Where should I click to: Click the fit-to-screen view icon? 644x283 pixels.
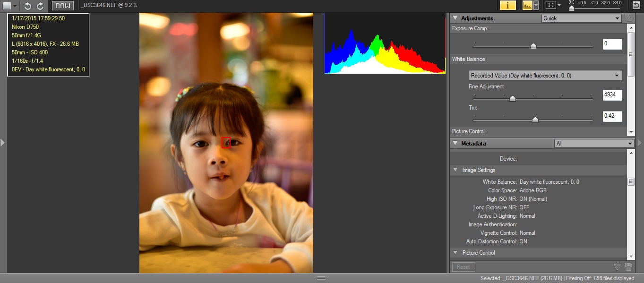550,5
